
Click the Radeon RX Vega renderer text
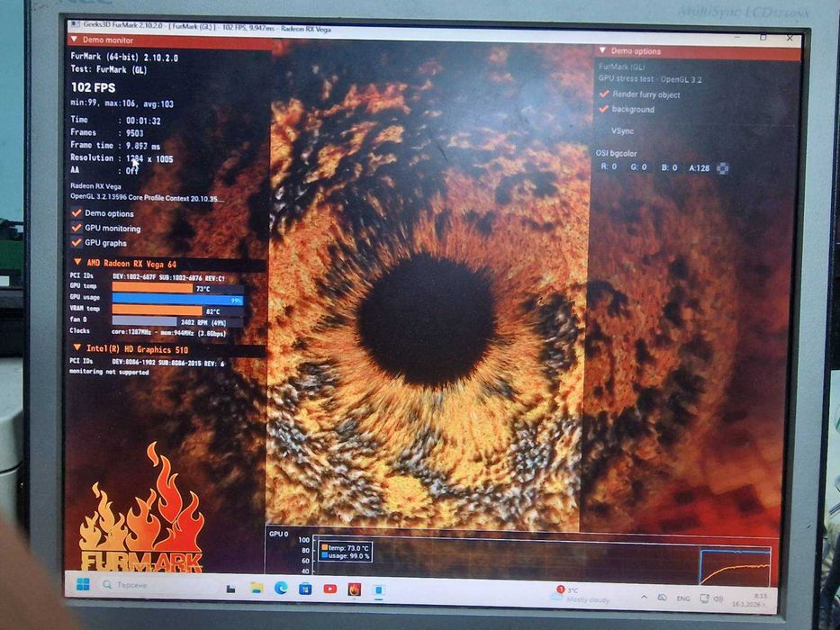coord(96,186)
